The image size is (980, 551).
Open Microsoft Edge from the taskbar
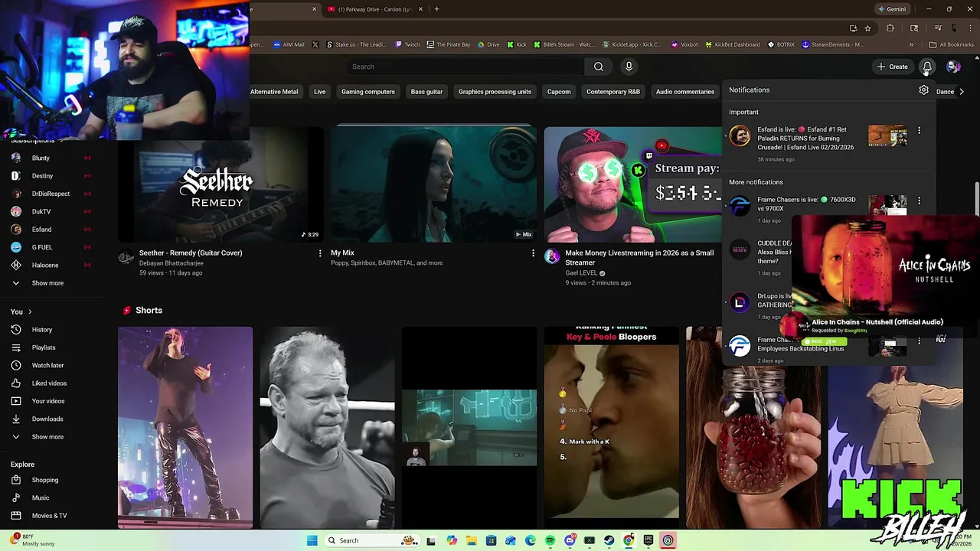pos(531,540)
